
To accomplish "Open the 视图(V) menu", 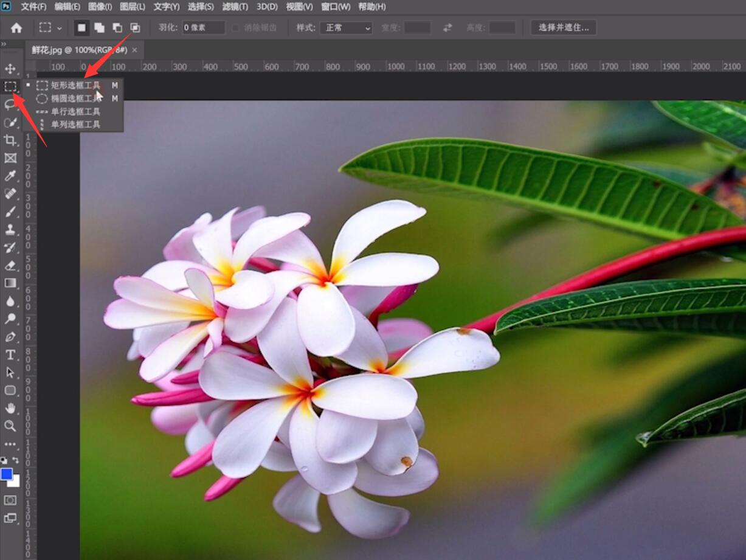I will click(299, 7).
